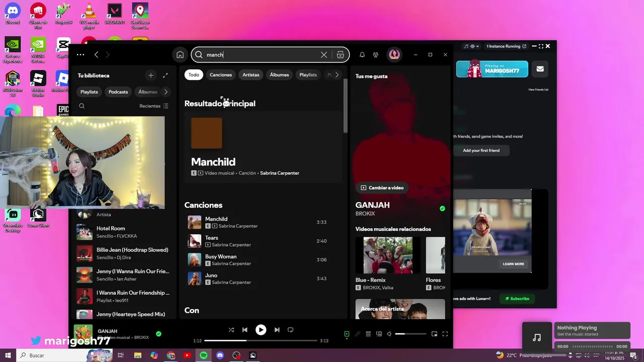Select the Artistas filter chip
Image resolution: width=644 pixels, height=362 pixels.
point(251,75)
